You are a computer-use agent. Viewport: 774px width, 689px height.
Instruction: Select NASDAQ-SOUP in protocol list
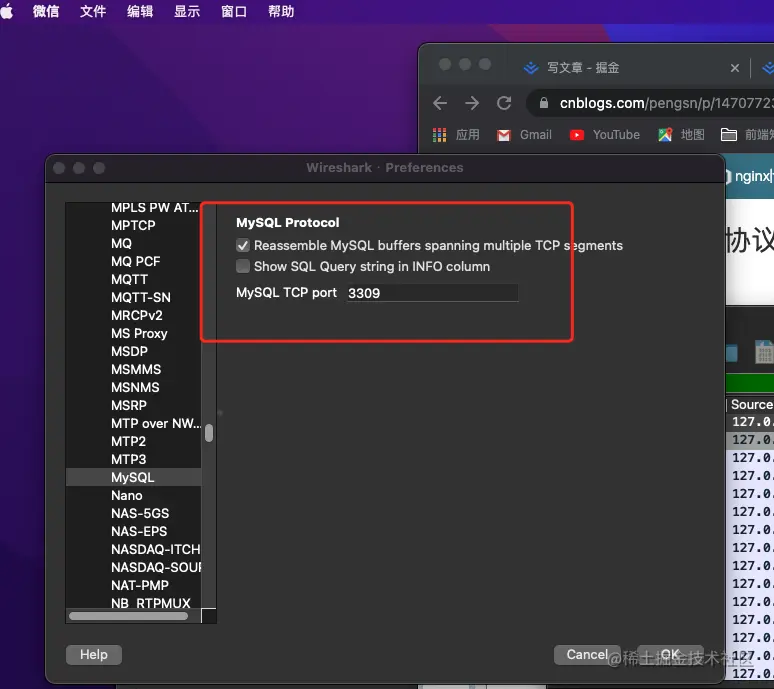[x=133, y=568]
